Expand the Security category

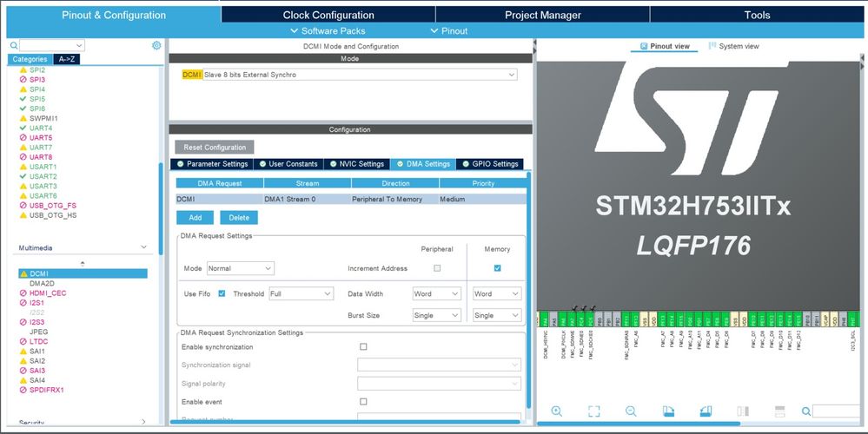143,422
